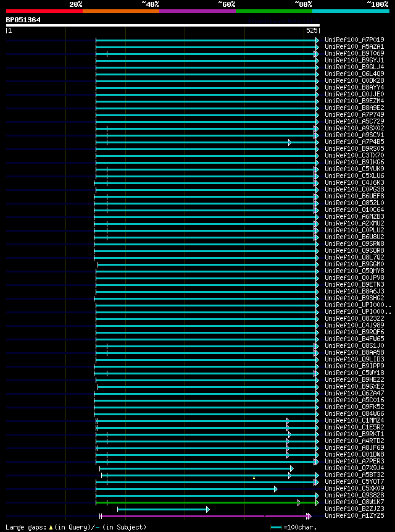Click the UniRef100_Q9SRW8 hit name
The width and height of the screenshot is (395, 532).
click(x=354, y=243)
